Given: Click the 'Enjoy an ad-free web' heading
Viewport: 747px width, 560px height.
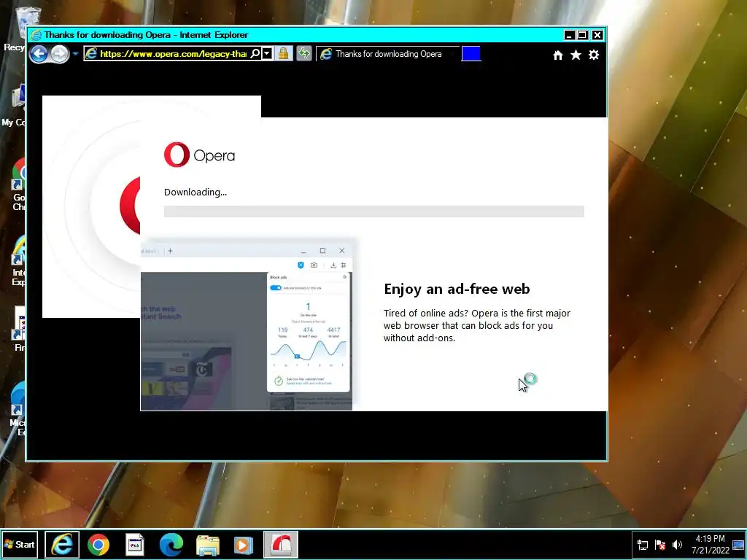Looking at the screenshot, I should coord(457,289).
